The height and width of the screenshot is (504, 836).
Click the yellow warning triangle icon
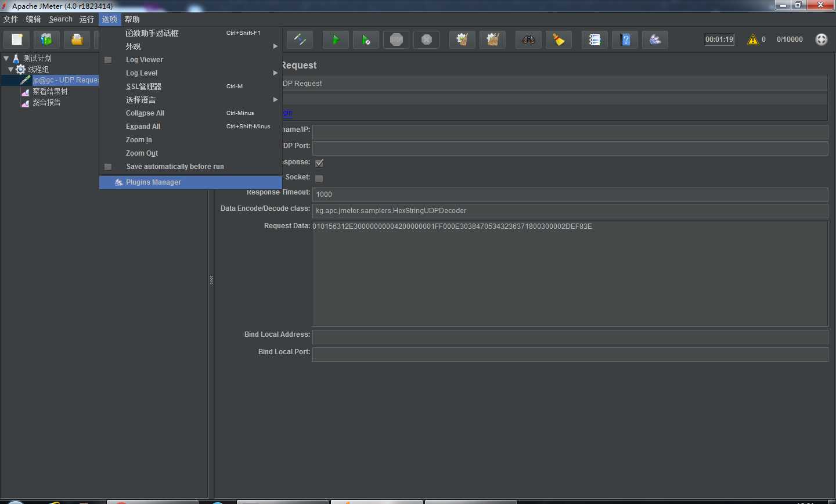(x=753, y=39)
